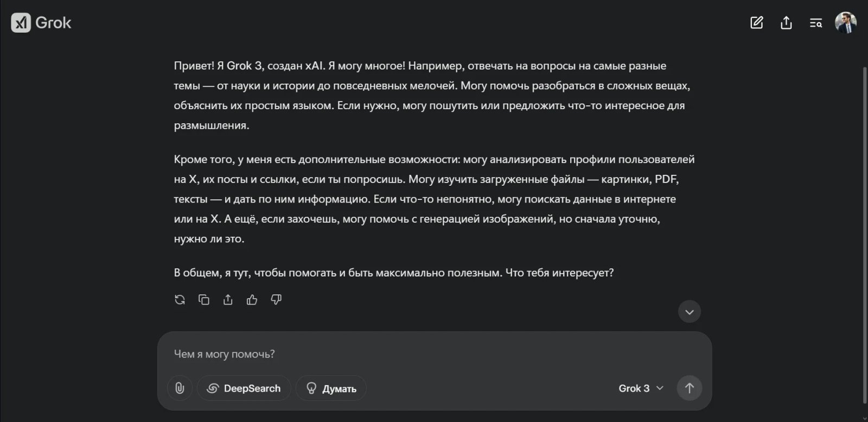Viewport: 868px width, 422px height.
Task: Send the message with the arrow button
Action: pos(690,388)
